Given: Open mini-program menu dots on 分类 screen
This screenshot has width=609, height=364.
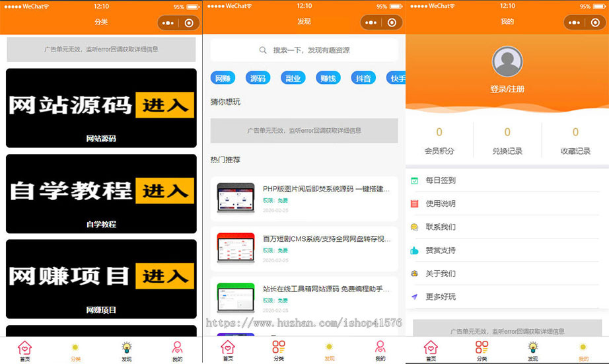Looking at the screenshot, I should click(168, 23).
